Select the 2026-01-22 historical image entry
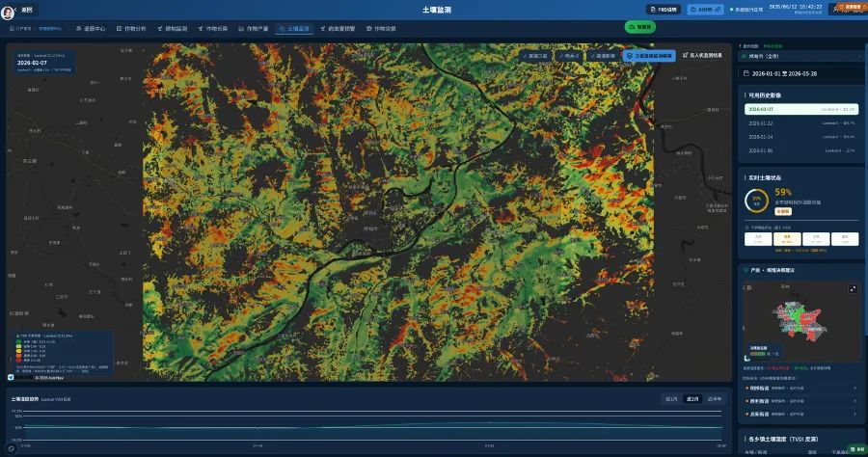 801,123
